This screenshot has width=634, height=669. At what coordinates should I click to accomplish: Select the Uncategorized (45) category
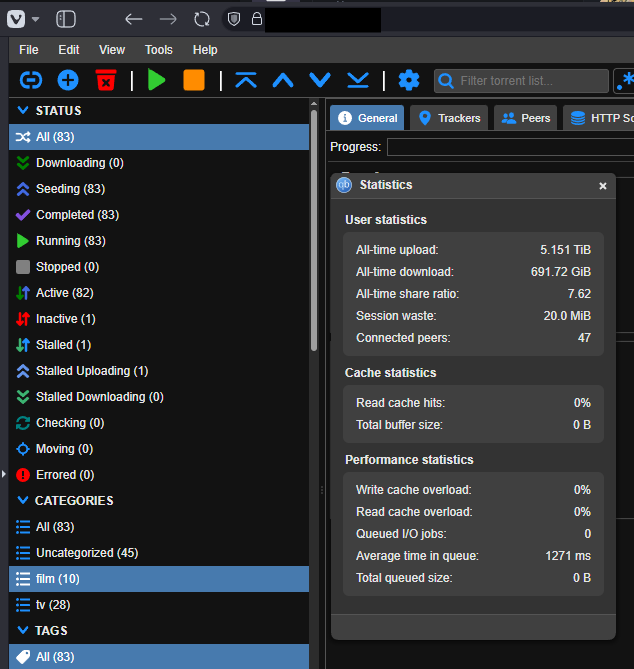tap(159, 553)
